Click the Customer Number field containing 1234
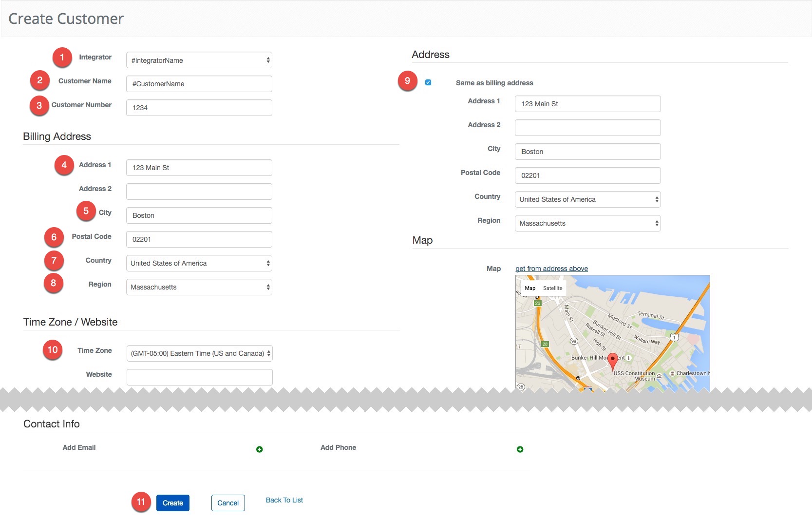The height and width of the screenshot is (521, 812). (198, 107)
